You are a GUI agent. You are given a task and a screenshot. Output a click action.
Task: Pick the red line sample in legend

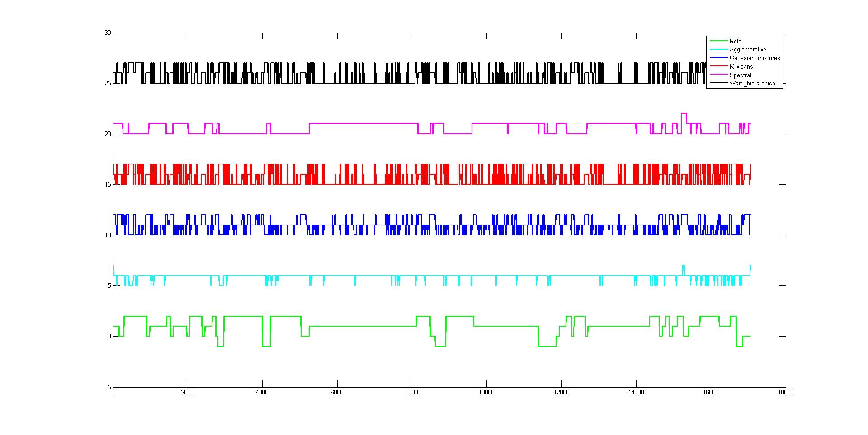point(718,66)
